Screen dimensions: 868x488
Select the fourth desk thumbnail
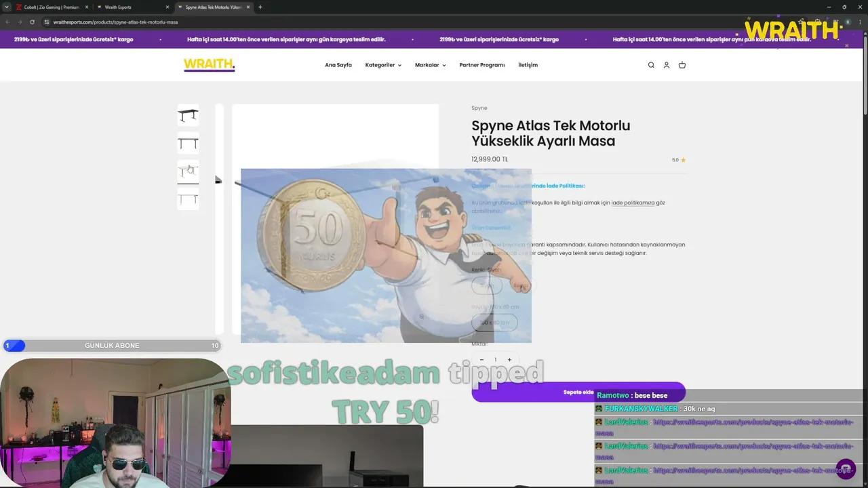click(188, 199)
